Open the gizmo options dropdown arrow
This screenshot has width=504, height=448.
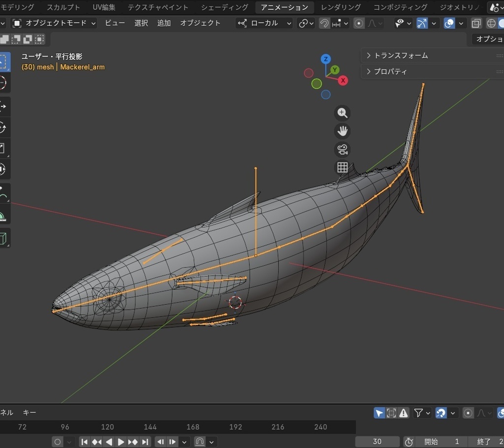click(x=434, y=23)
